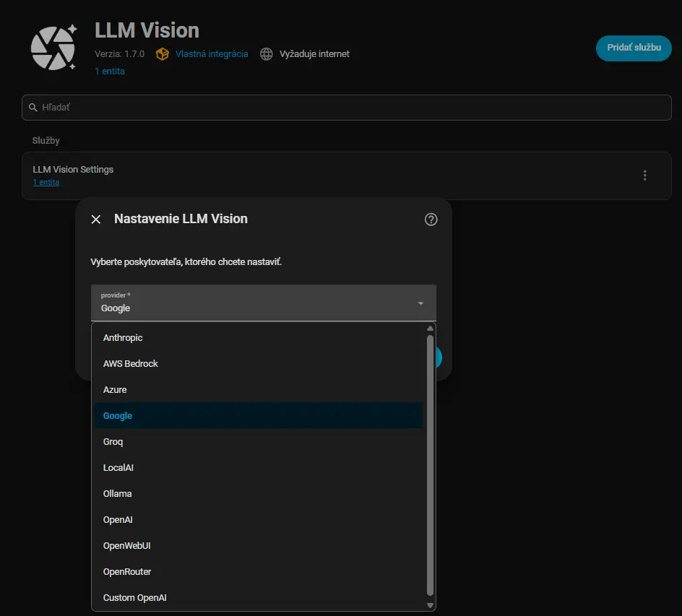Viewport: 682px width, 616px height.
Task: Click the Verzia: 1.7.0 text
Action: point(119,54)
